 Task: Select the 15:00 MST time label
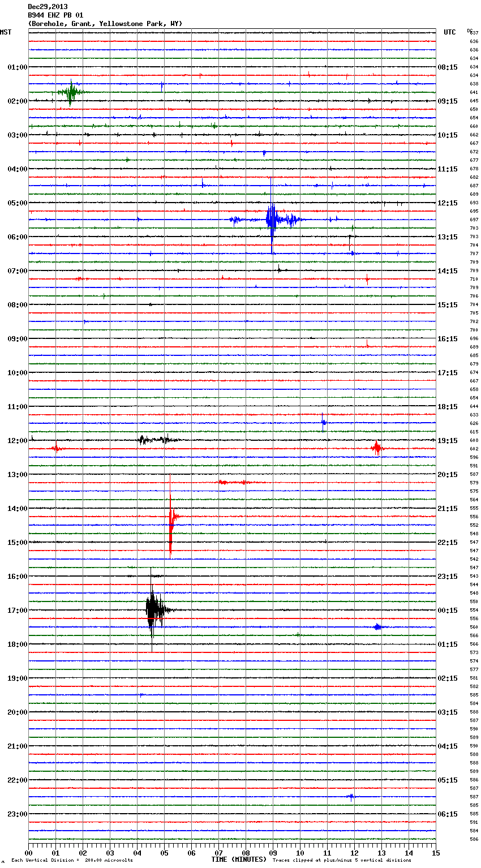[x=17, y=543]
